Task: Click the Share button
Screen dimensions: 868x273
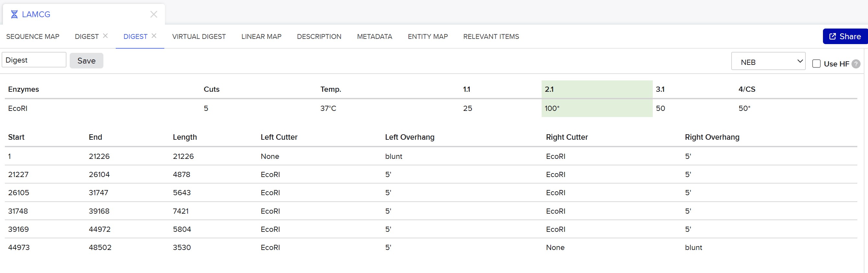Action: coord(845,36)
